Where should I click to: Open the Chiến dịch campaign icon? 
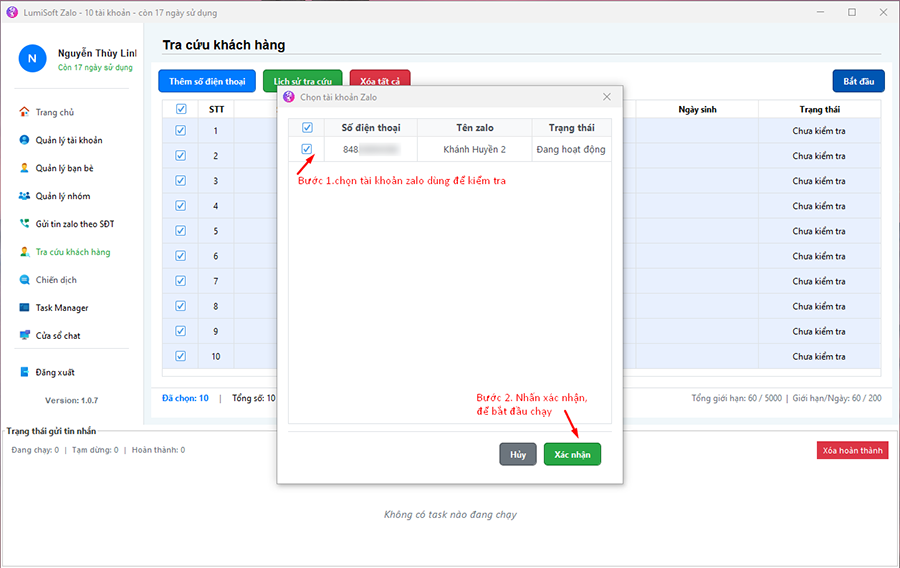[x=24, y=280]
